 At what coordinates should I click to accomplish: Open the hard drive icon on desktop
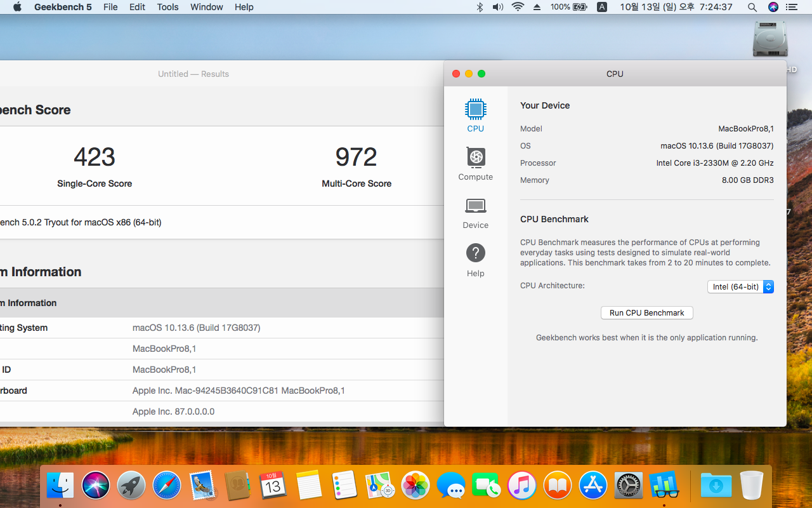tap(770, 39)
